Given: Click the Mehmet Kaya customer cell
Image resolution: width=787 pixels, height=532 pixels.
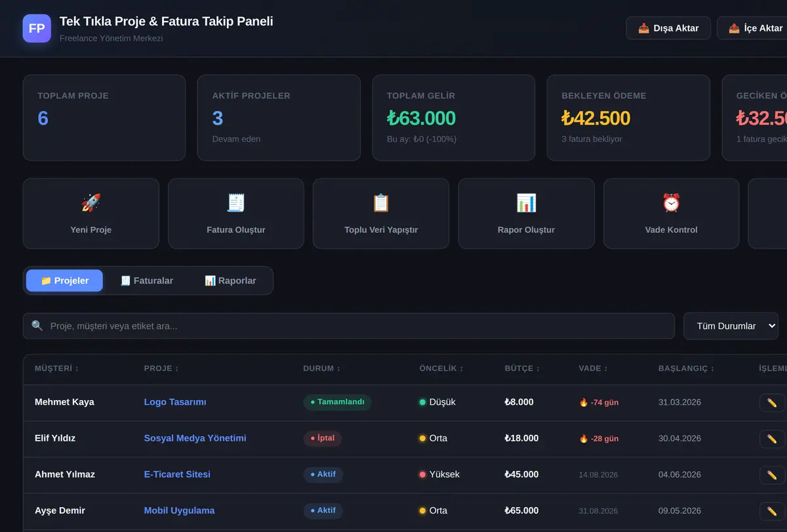Looking at the screenshot, I should click(x=64, y=402).
